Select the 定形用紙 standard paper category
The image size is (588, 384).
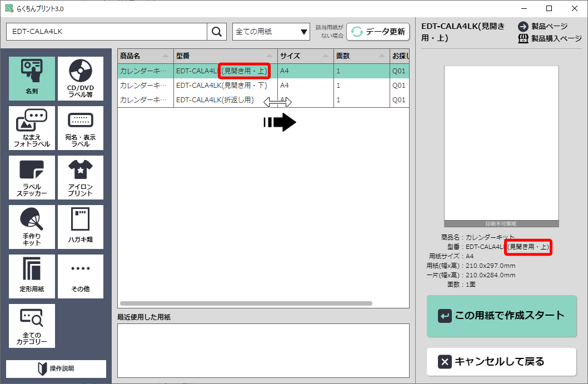[x=32, y=277]
